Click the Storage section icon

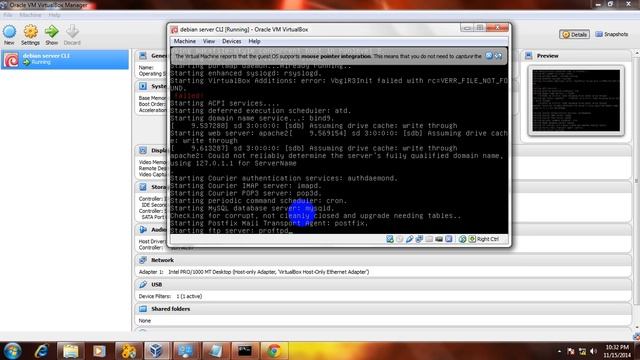click(x=143, y=187)
